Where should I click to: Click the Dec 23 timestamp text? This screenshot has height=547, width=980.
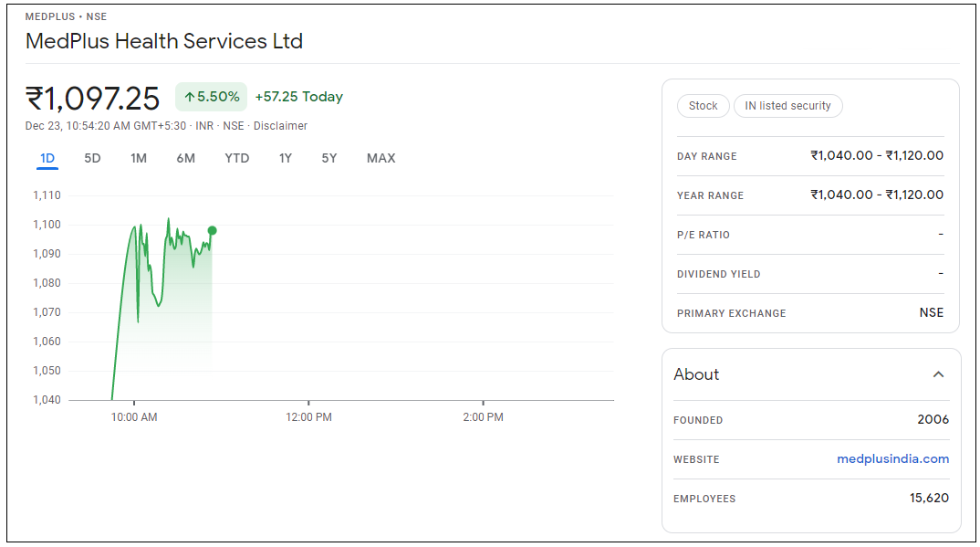point(106,126)
